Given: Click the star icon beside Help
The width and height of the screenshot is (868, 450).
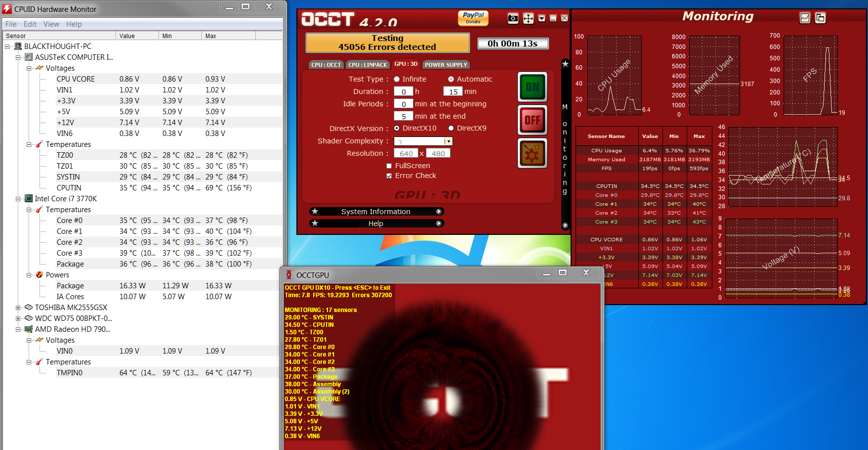Looking at the screenshot, I should point(315,224).
